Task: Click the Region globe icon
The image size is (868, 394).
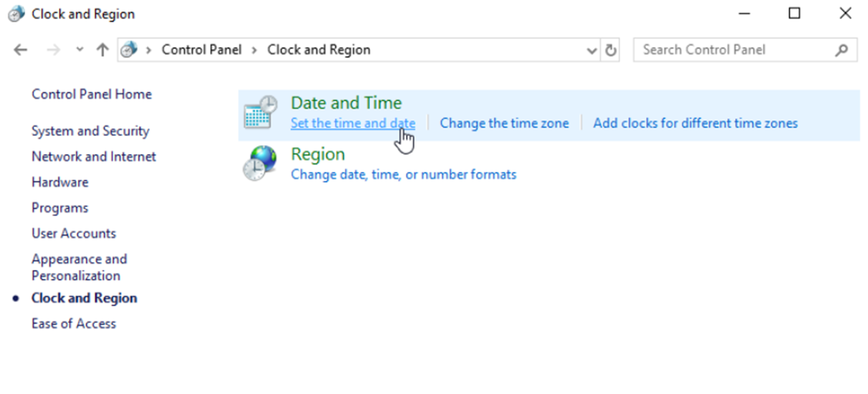Action: (x=260, y=163)
